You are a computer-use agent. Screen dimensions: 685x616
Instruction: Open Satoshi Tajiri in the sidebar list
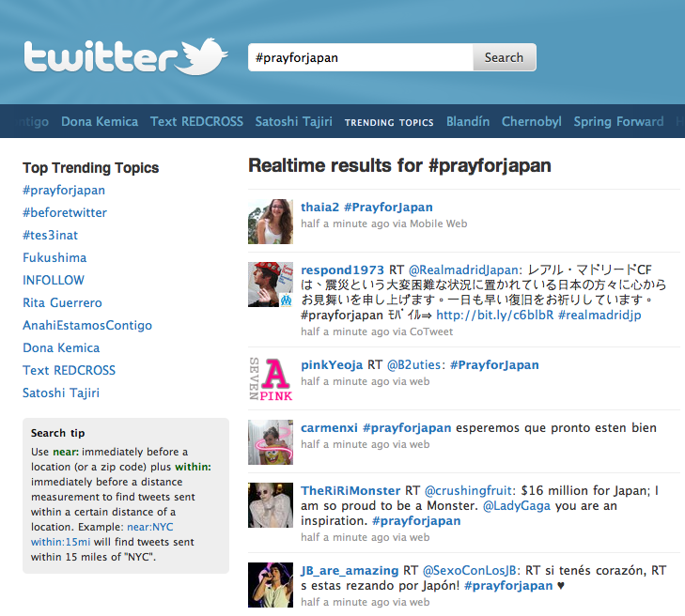[61, 393]
